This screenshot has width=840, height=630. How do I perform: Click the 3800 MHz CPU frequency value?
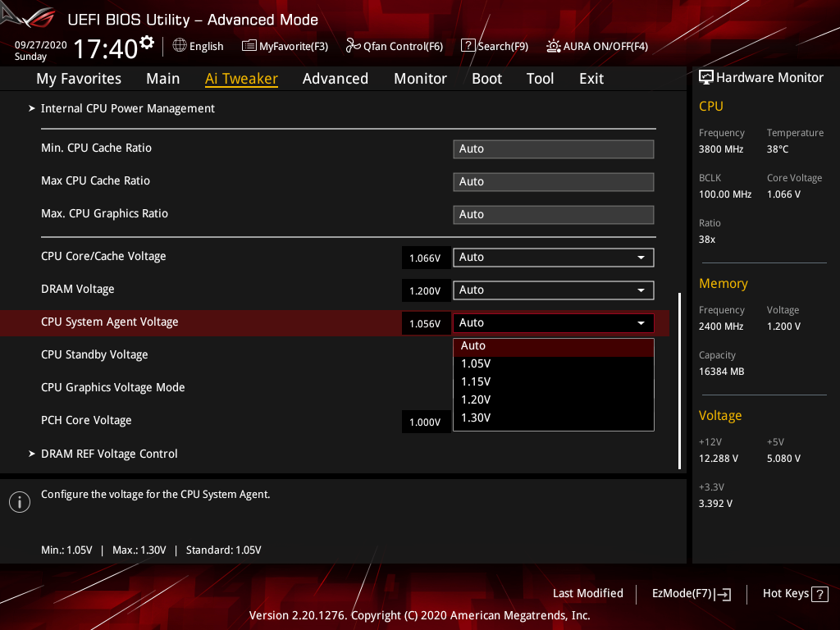coord(721,149)
